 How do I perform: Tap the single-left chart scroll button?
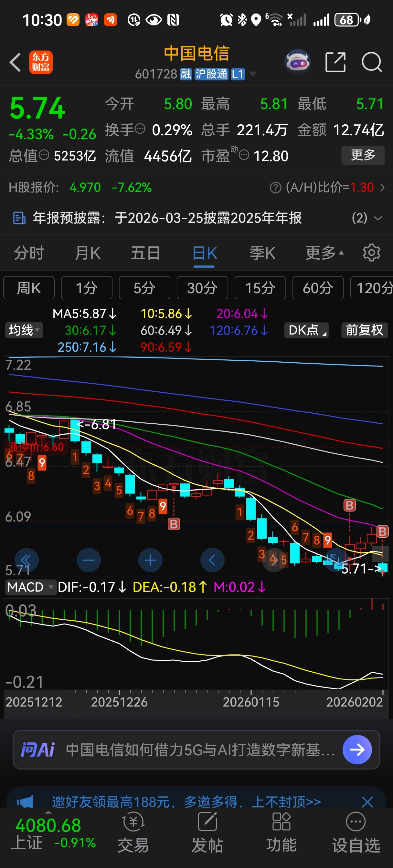point(212,560)
